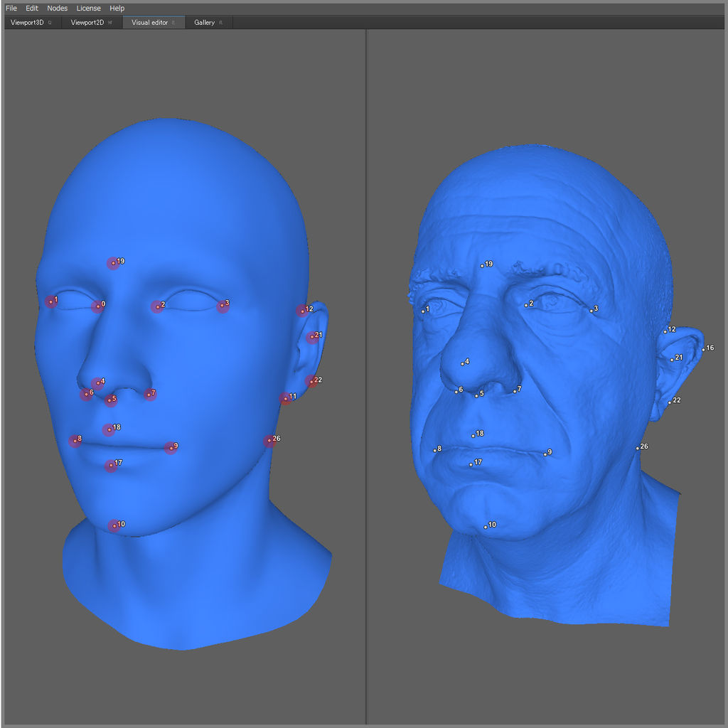The image size is (728, 728).
Task: Pick point 11 near the left model's earlobe
Action: 286,398
